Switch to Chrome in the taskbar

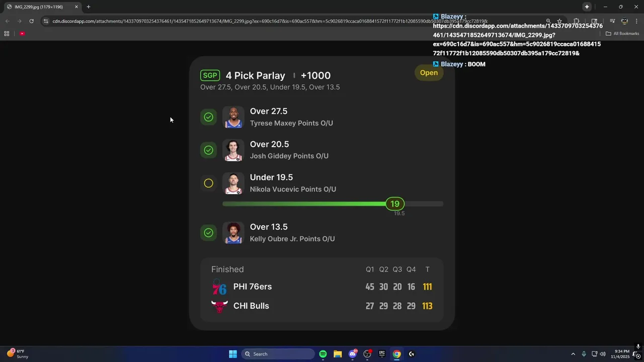pyautogui.click(x=397, y=354)
